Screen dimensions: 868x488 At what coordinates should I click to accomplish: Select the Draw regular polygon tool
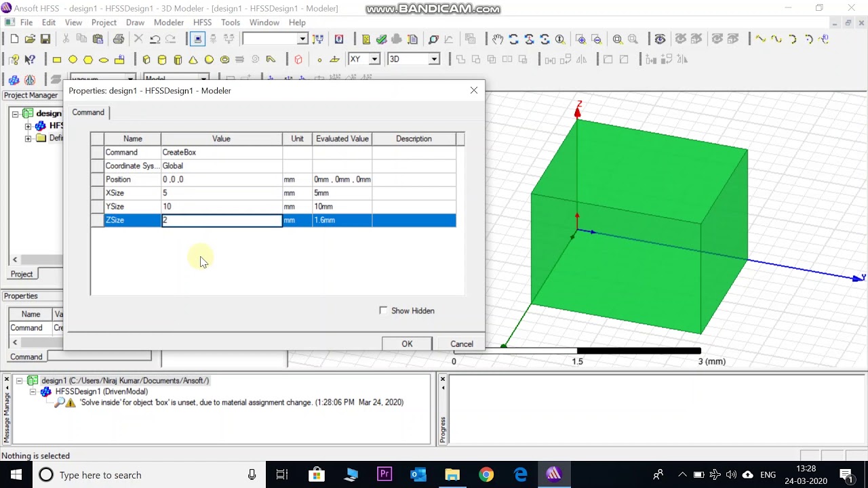coord(88,60)
